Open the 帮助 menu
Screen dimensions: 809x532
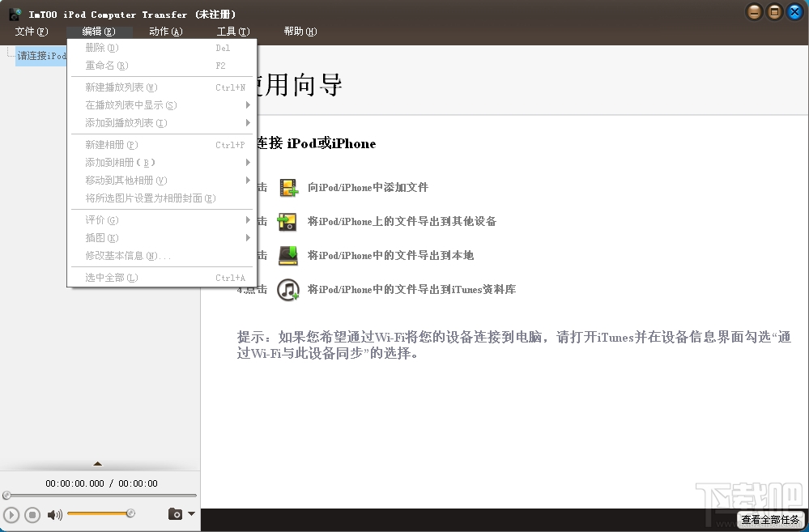tap(299, 31)
